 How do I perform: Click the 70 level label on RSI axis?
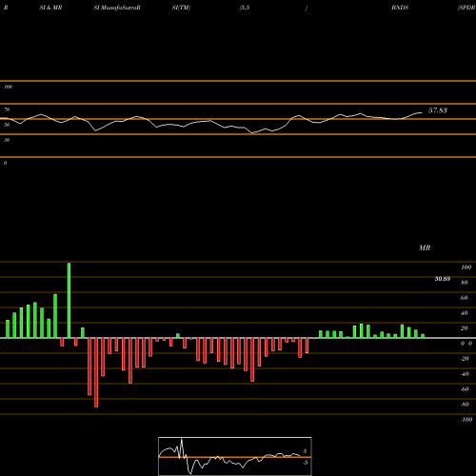7,109
